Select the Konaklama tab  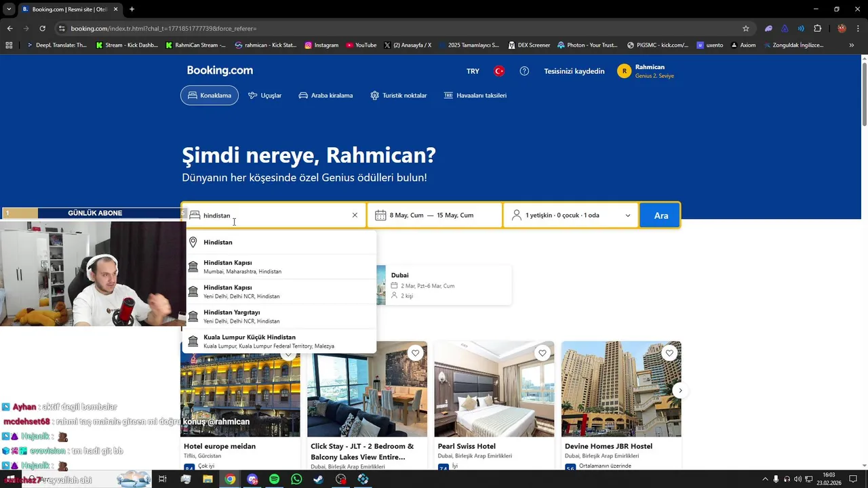coord(210,96)
